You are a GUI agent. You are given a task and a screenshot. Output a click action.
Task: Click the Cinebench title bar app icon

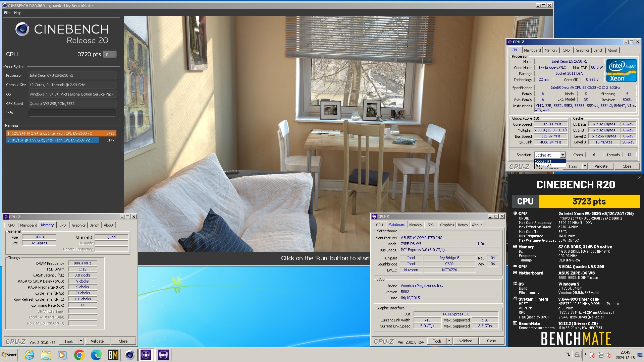tap(5, 6)
